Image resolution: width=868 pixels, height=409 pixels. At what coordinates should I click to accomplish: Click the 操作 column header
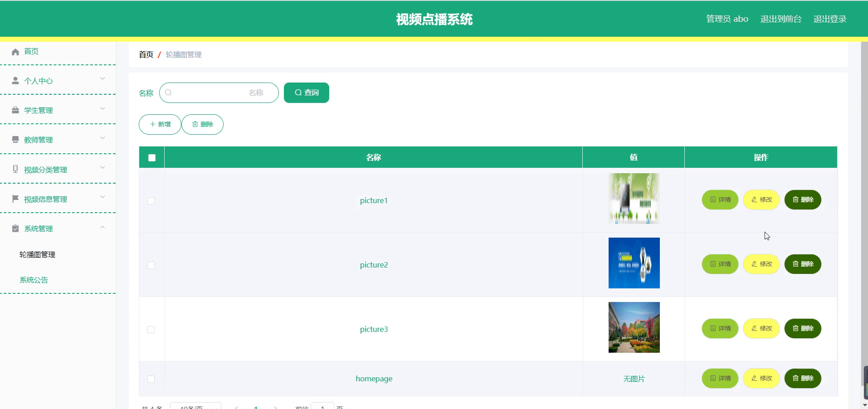click(x=761, y=157)
